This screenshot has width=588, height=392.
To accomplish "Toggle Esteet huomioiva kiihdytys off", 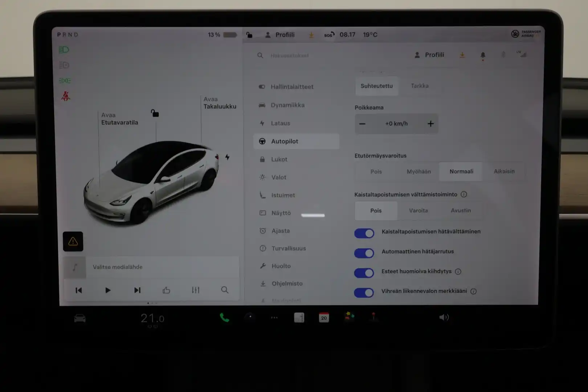I will [x=364, y=273].
